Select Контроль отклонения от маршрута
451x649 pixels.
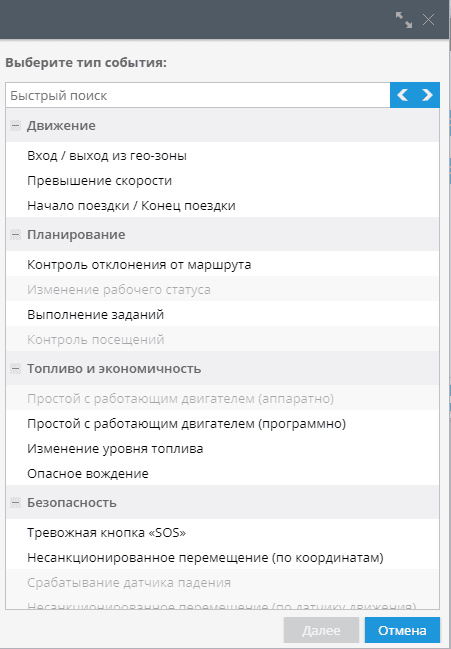click(222, 264)
